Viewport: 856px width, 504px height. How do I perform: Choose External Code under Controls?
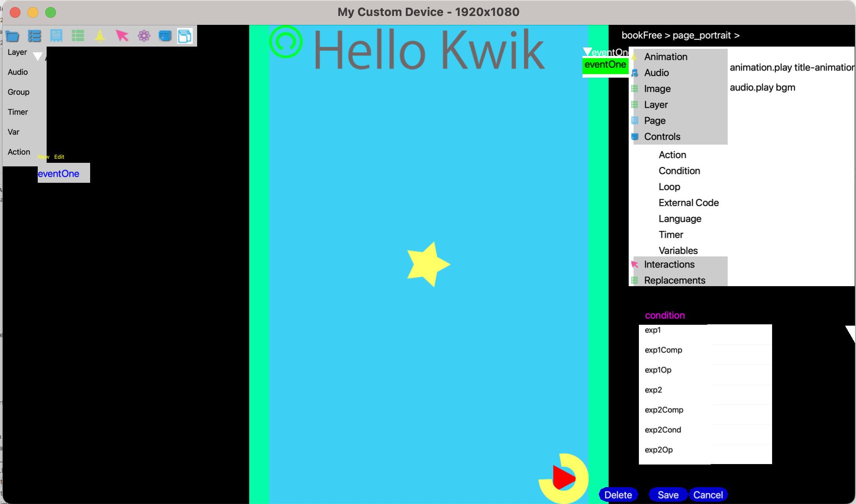point(689,203)
